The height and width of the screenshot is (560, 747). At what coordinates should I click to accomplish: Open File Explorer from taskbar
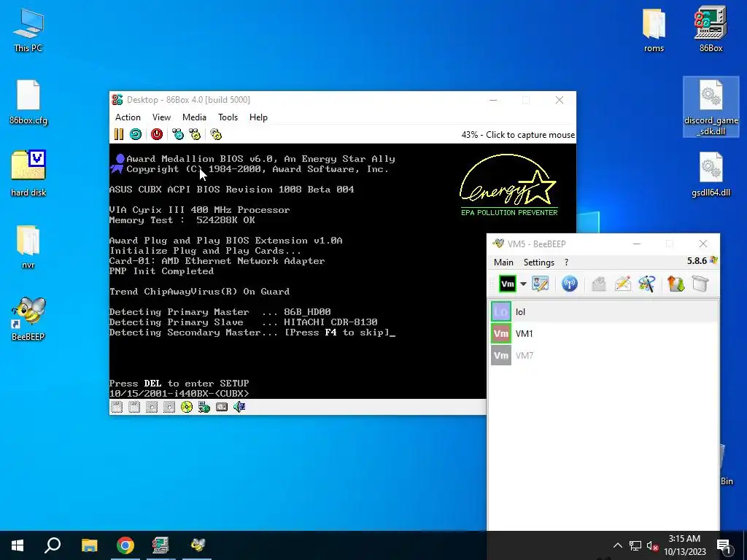click(89, 545)
